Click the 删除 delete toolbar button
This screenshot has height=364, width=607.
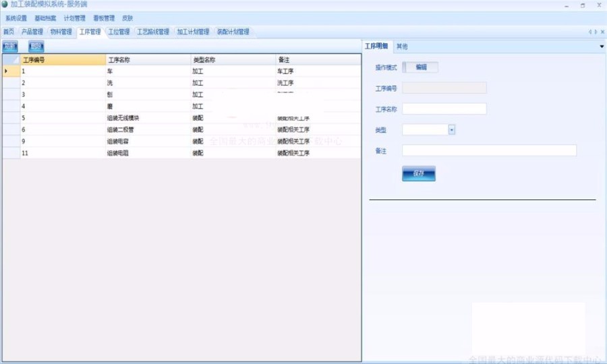point(36,47)
